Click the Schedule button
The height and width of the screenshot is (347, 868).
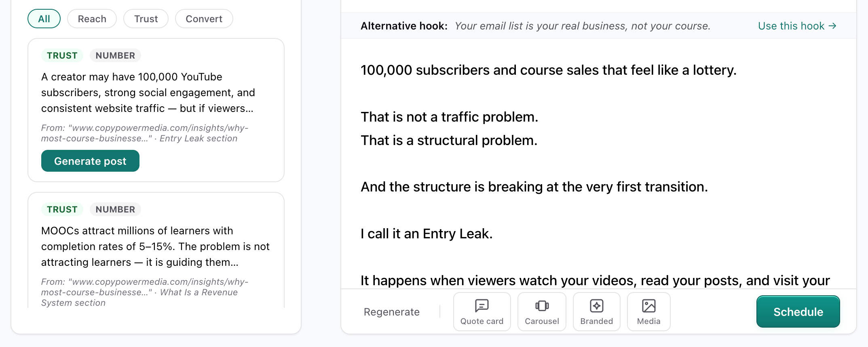click(798, 312)
